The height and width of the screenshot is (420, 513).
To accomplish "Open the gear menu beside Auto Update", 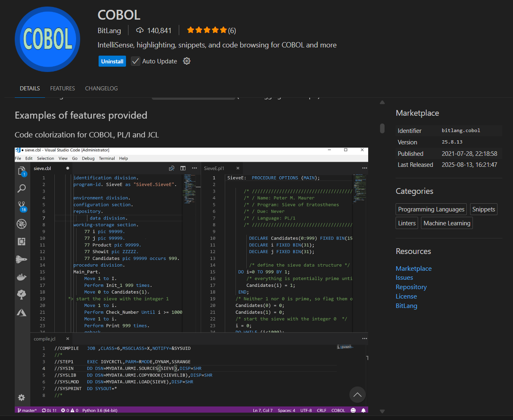I will tap(187, 61).
